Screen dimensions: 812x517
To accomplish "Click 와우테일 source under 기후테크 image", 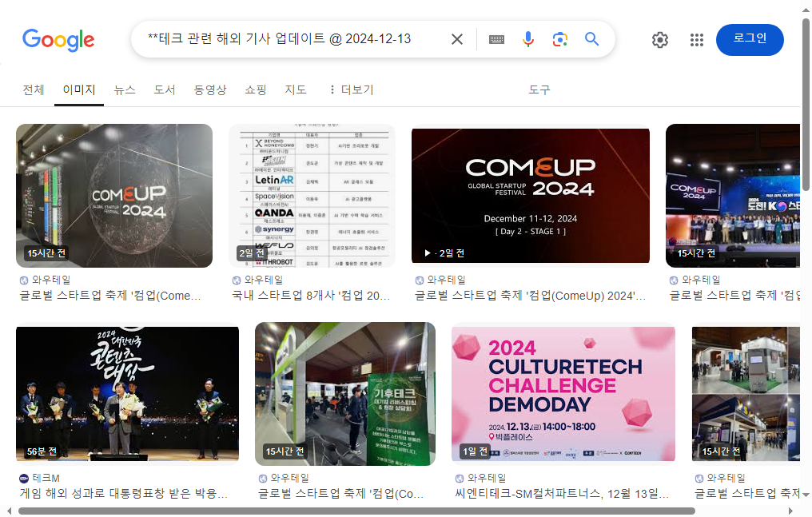I will [x=290, y=478].
